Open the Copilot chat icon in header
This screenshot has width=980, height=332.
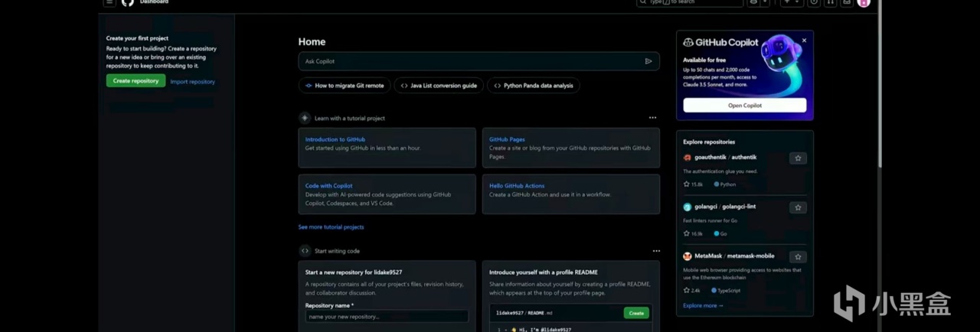pos(754,2)
